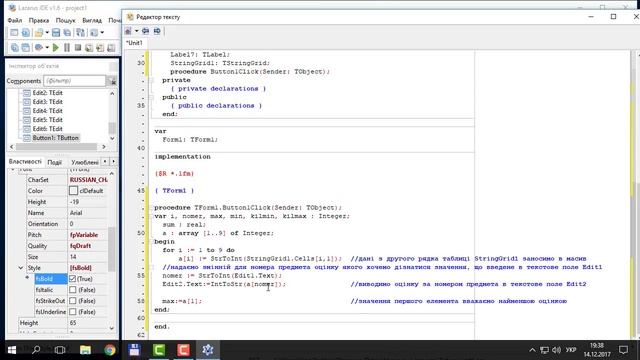Click the Build mode icon

point(39,48)
